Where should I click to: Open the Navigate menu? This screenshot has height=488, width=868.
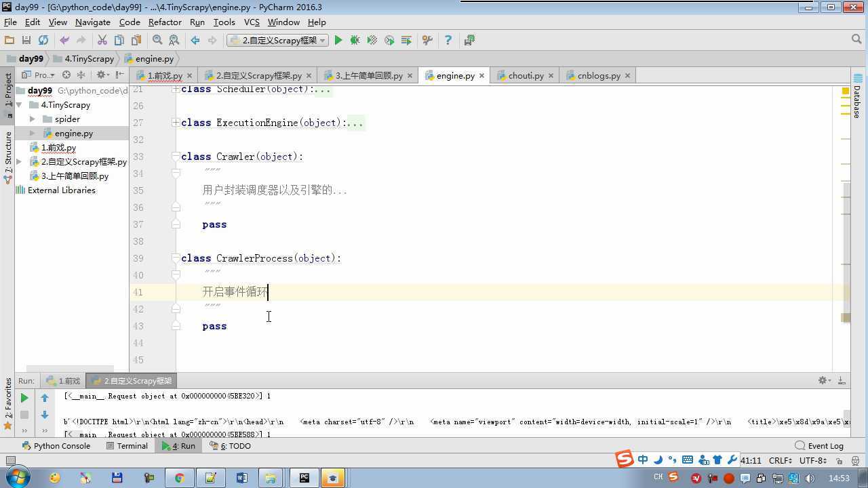(93, 22)
